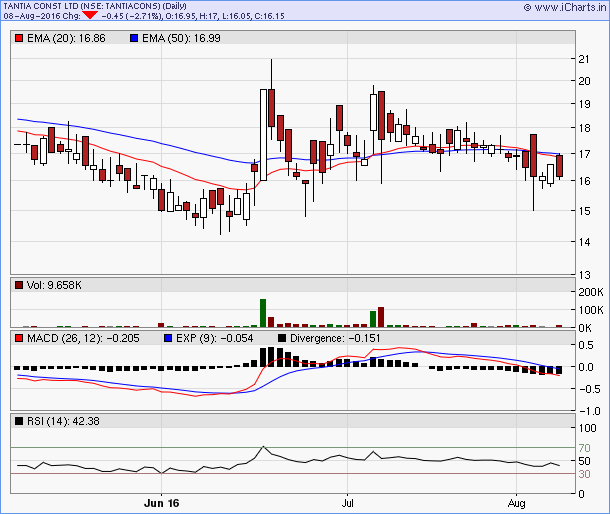Click the red EMA (20) legend swatch

pos(19,38)
